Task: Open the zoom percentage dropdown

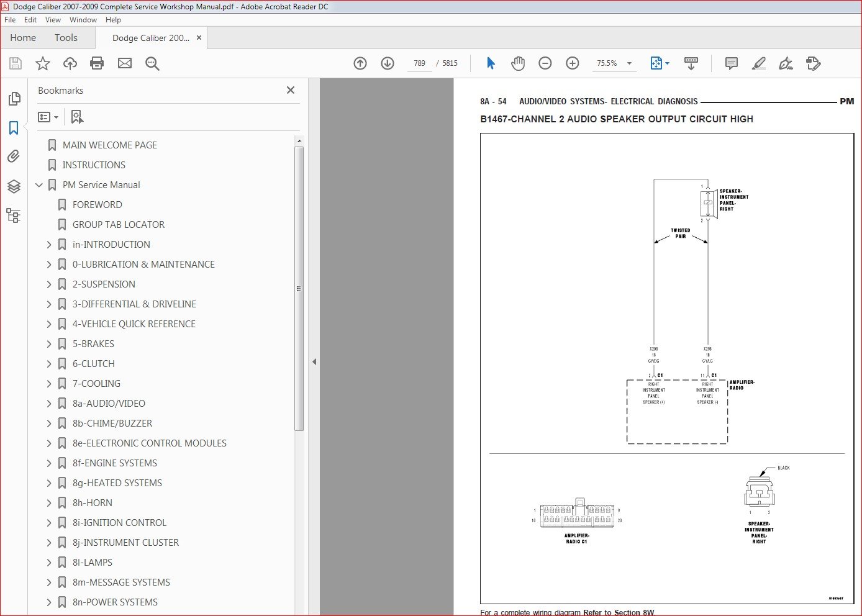Action: click(629, 63)
